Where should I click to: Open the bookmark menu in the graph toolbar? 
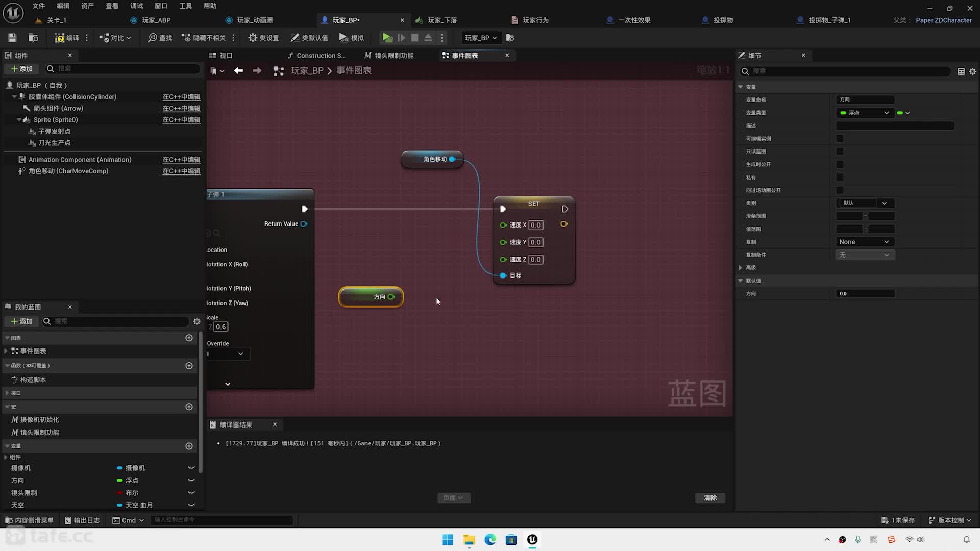pyautogui.click(x=217, y=71)
